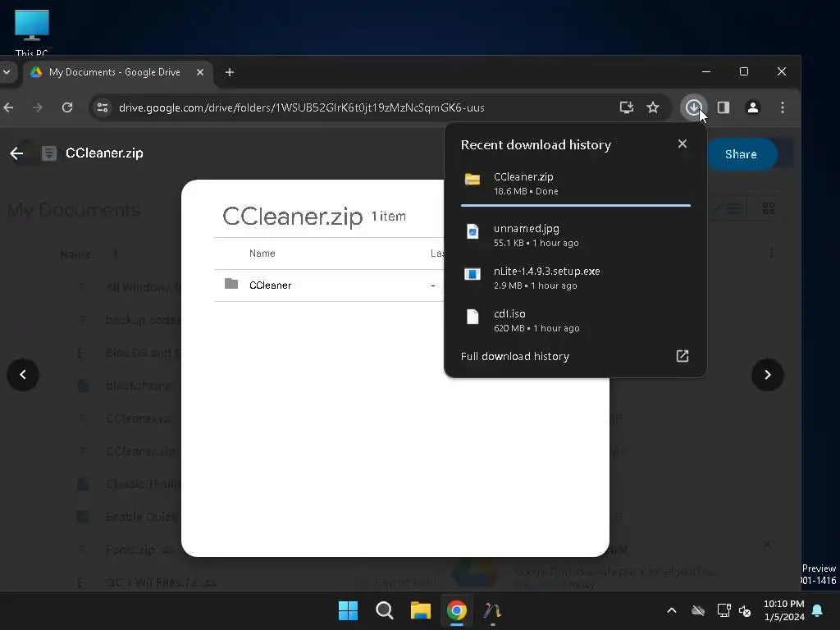Click the Chrome taskbar icon

tap(456, 610)
